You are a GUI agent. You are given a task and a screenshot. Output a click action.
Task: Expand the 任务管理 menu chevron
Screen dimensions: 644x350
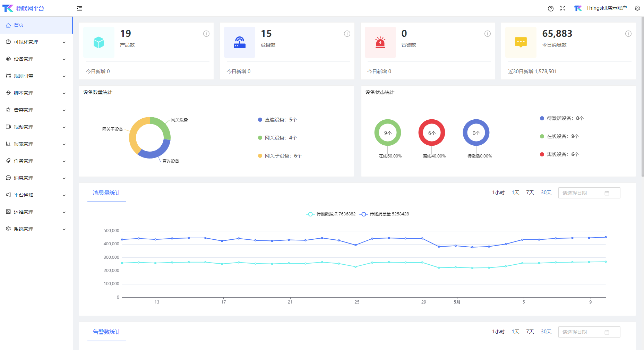point(64,161)
